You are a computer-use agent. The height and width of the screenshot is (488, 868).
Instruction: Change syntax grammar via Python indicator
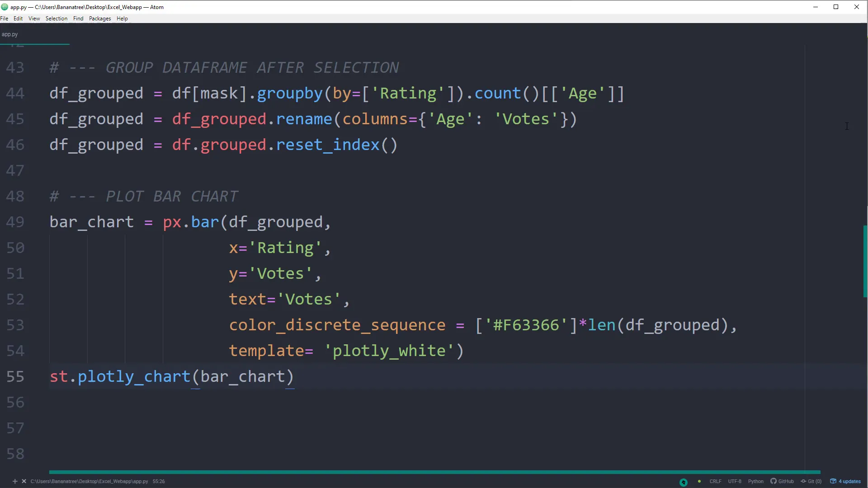click(x=756, y=481)
